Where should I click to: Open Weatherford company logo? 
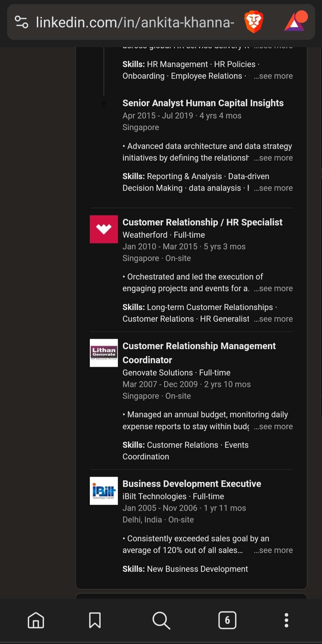click(104, 229)
